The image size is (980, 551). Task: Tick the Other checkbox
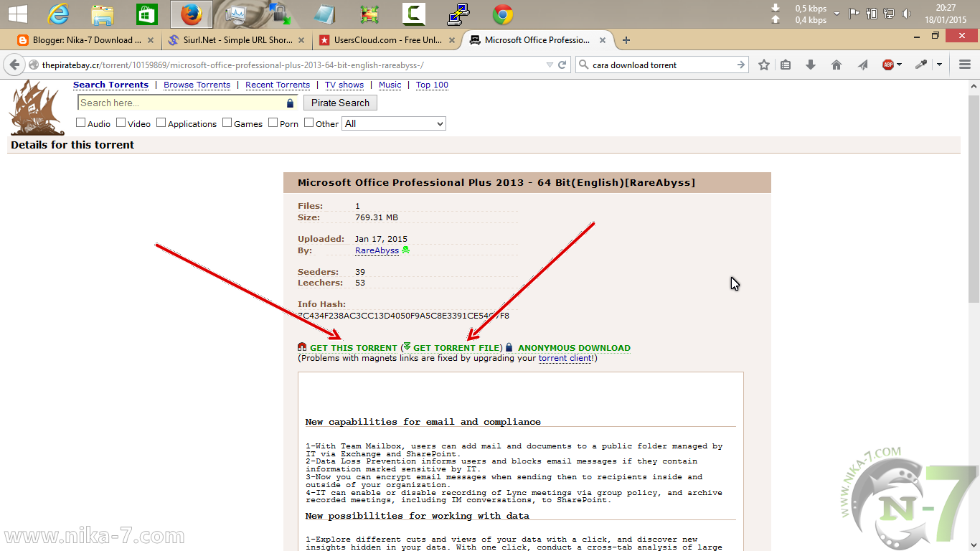(309, 123)
